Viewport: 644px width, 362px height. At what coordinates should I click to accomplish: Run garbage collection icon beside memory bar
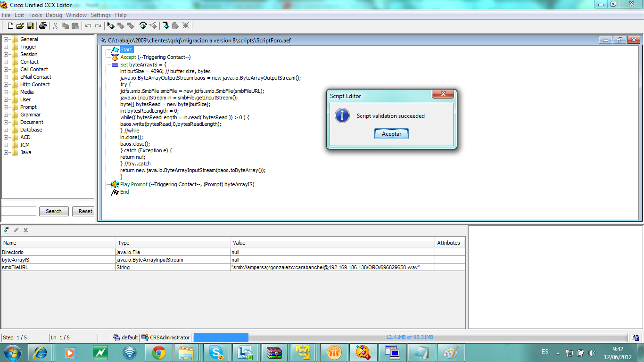pyautogui.click(x=636, y=337)
